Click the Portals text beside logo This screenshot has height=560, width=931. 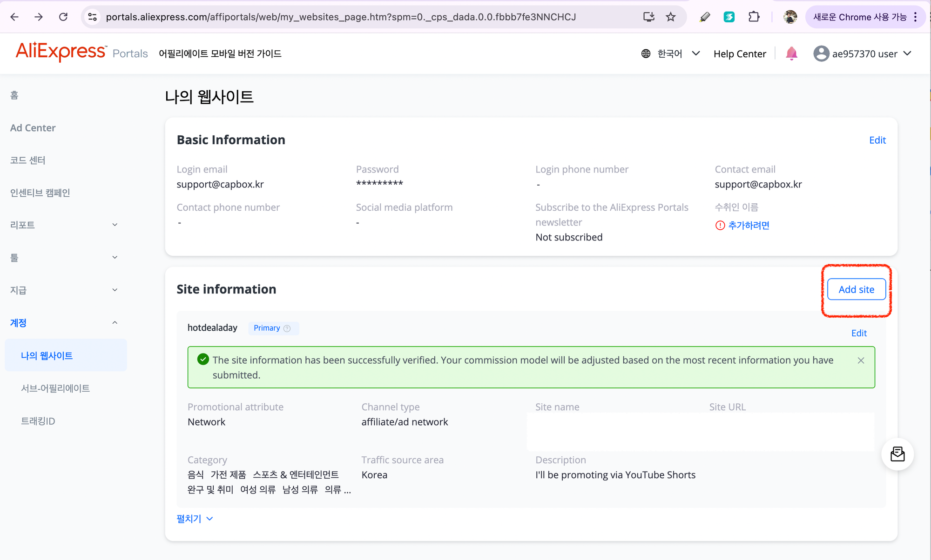point(130,54)
